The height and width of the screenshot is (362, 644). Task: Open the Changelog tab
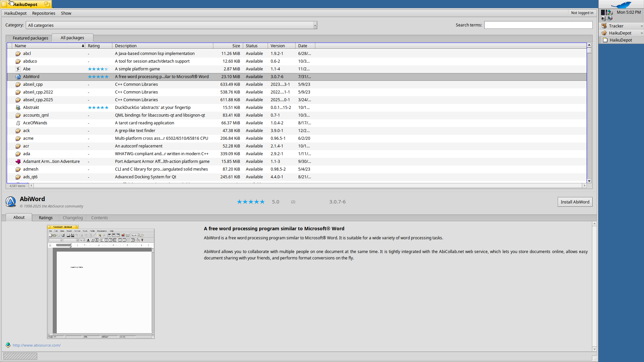coord(73,218)
